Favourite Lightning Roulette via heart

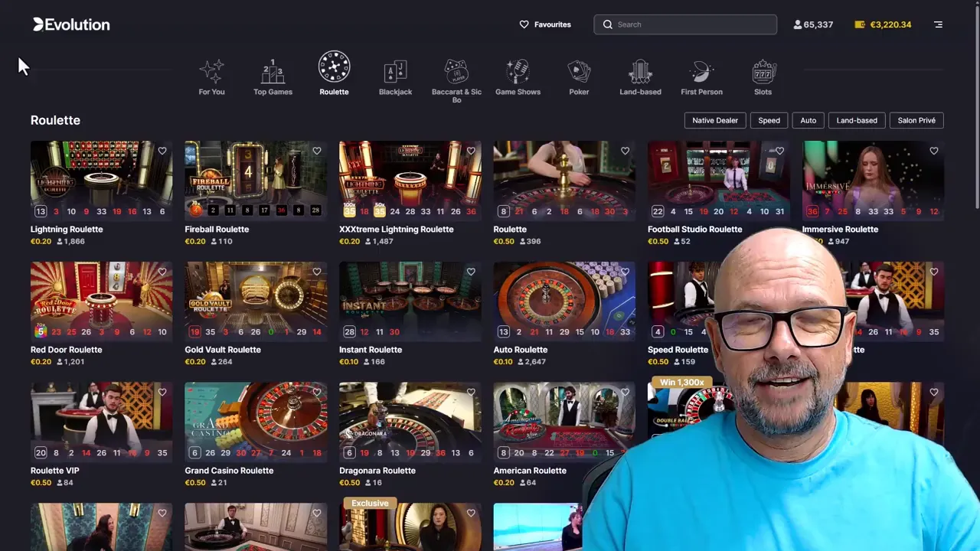(x=162, y=151)
